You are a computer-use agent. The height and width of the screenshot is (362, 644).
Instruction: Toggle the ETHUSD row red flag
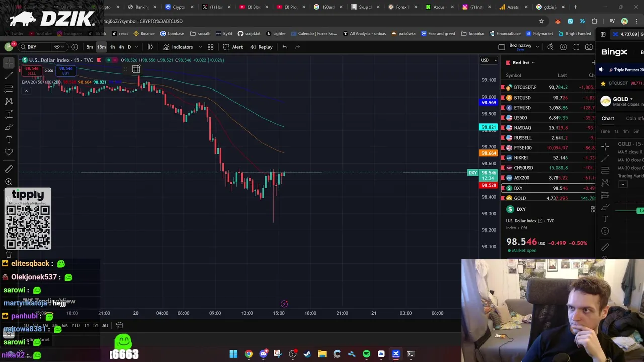(x=503, y=108)
